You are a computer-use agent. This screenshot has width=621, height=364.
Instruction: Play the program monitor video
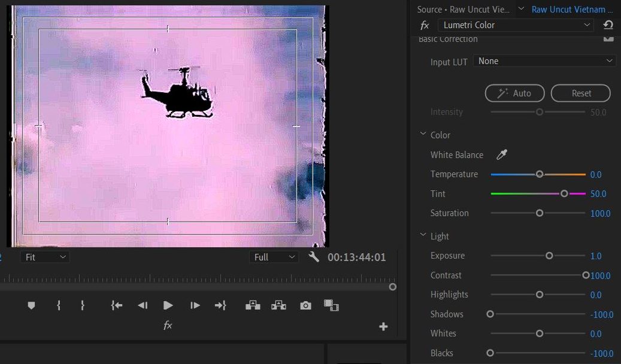pos(168,305)
